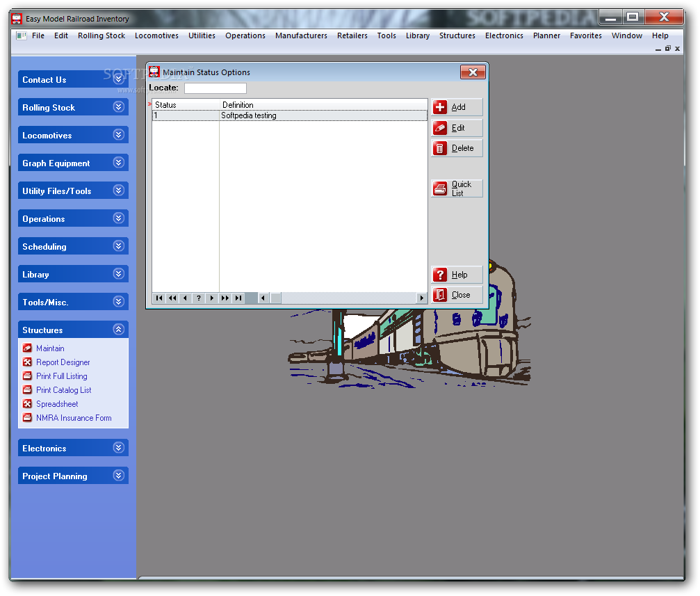Expand the Rolling Stock sidebar panel
The width and height of the screenshot is (700, 596).
[118, 107]
